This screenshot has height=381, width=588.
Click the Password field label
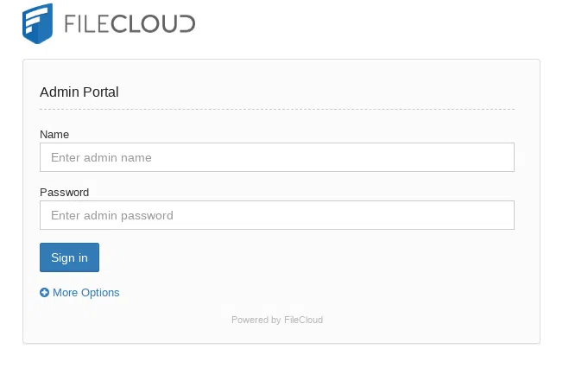point(65,193)
